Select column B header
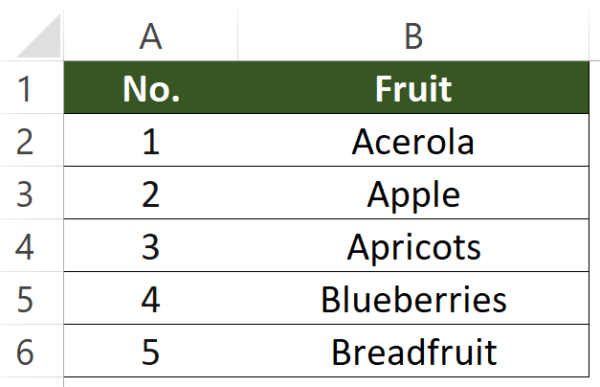 (413, 36)
